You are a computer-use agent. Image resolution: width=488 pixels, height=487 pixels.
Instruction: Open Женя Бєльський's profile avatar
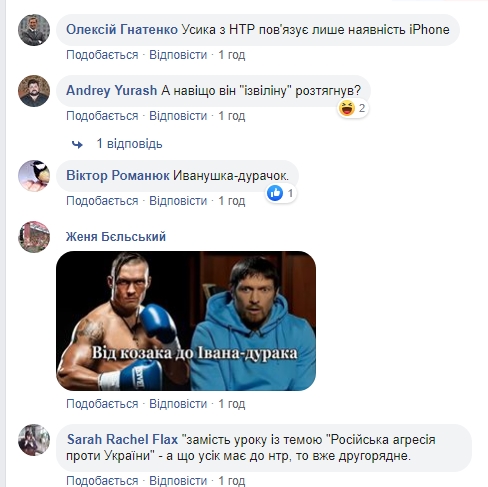[x=34, y=237]
